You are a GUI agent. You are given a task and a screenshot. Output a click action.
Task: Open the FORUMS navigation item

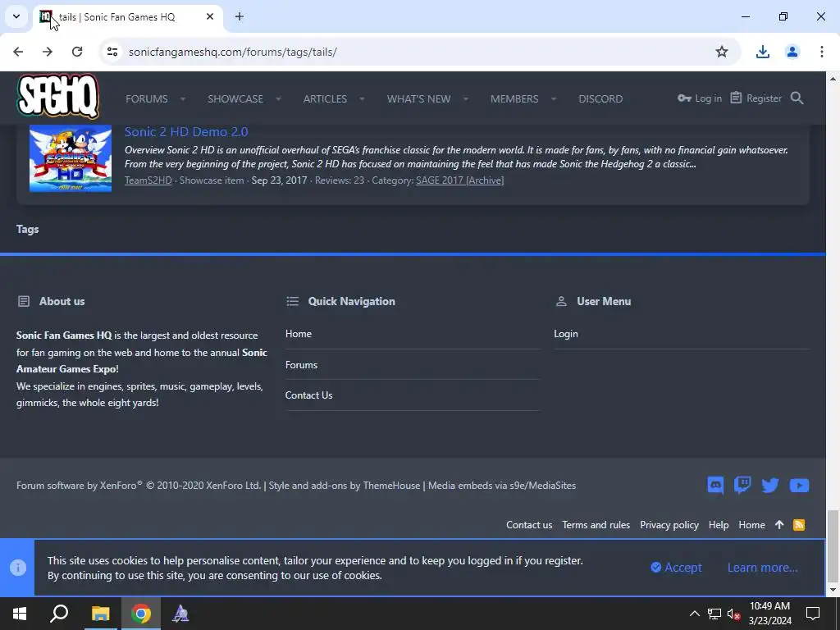pos(146,99)
